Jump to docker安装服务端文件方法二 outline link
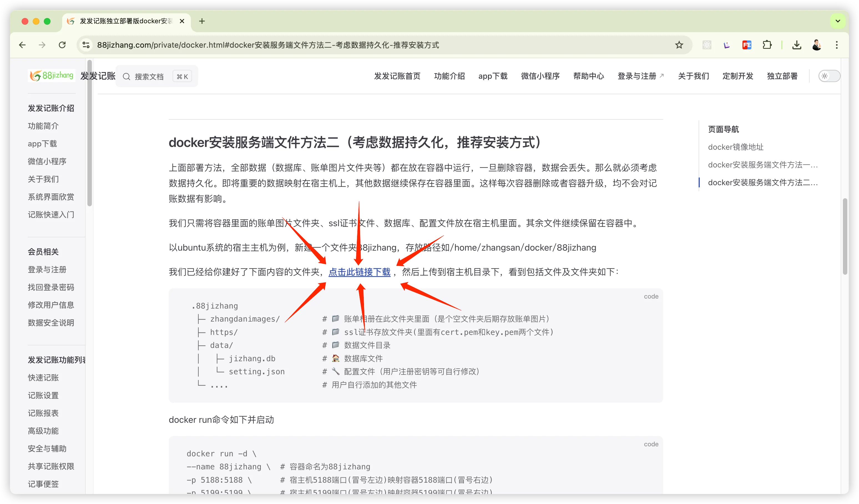This screenshot has width=859, height=504. point(763,182)
